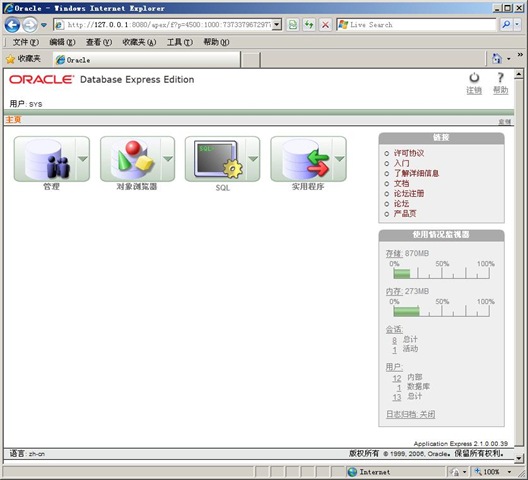Screen dimensions: 528x480
Task: Open the 文件(F) menu
Action: pyautogui.click(x=26, y=42)
